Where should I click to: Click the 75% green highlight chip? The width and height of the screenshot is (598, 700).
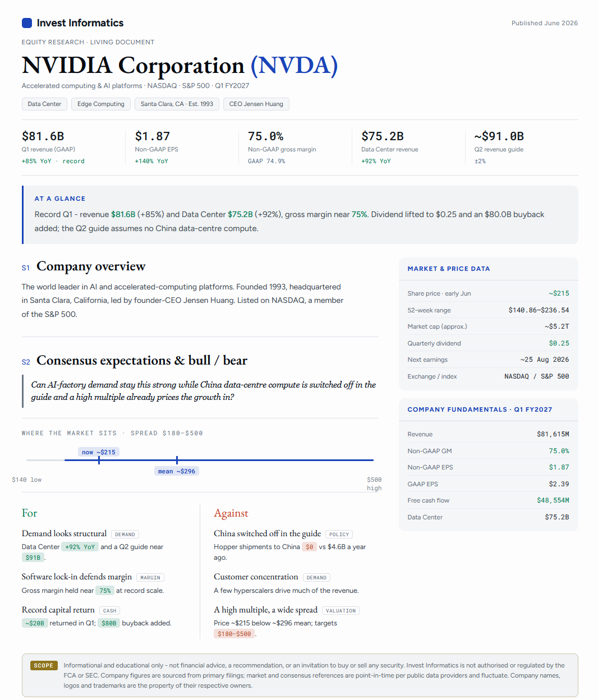pos(105,591)
